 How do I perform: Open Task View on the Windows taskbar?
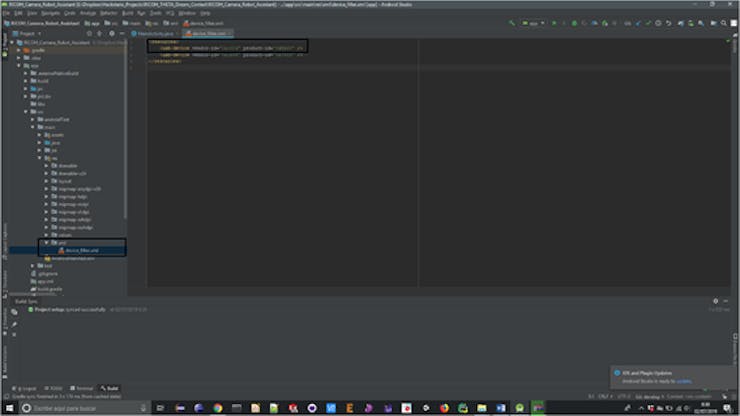tap(160, 408)
